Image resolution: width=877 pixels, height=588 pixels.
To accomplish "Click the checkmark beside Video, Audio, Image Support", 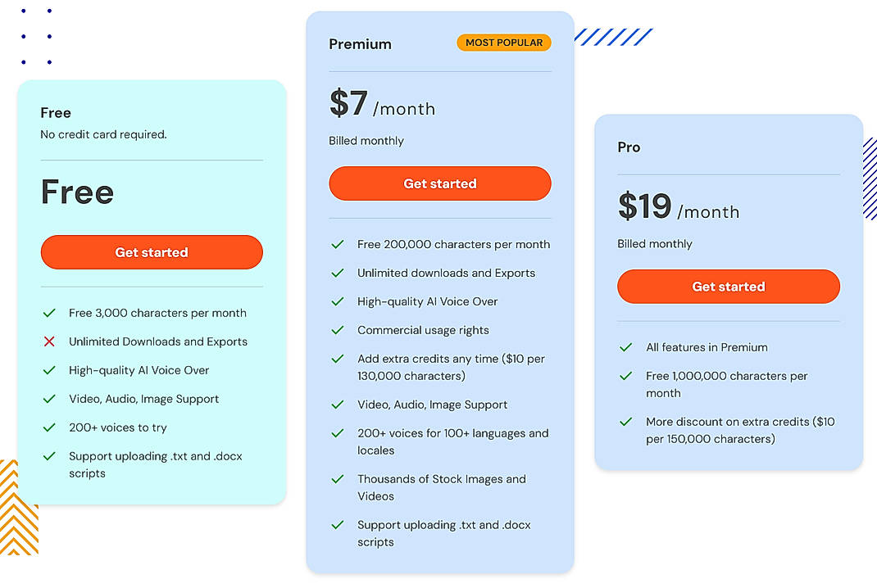I will [51, 399].
